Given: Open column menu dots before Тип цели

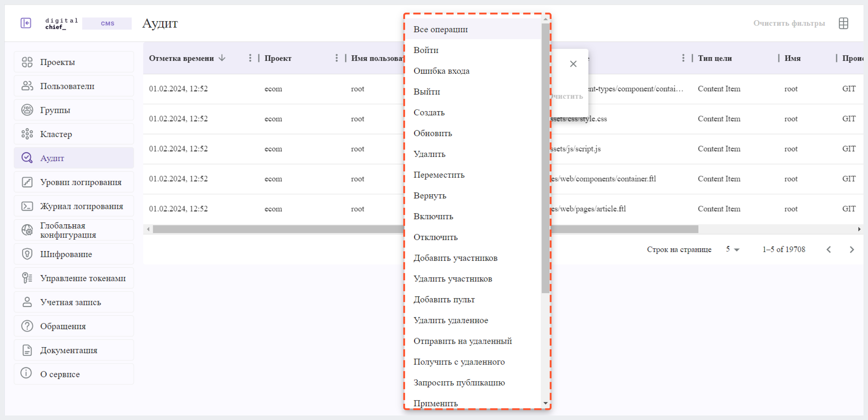Looking at the screenshot, I should [x=683, y=58].
